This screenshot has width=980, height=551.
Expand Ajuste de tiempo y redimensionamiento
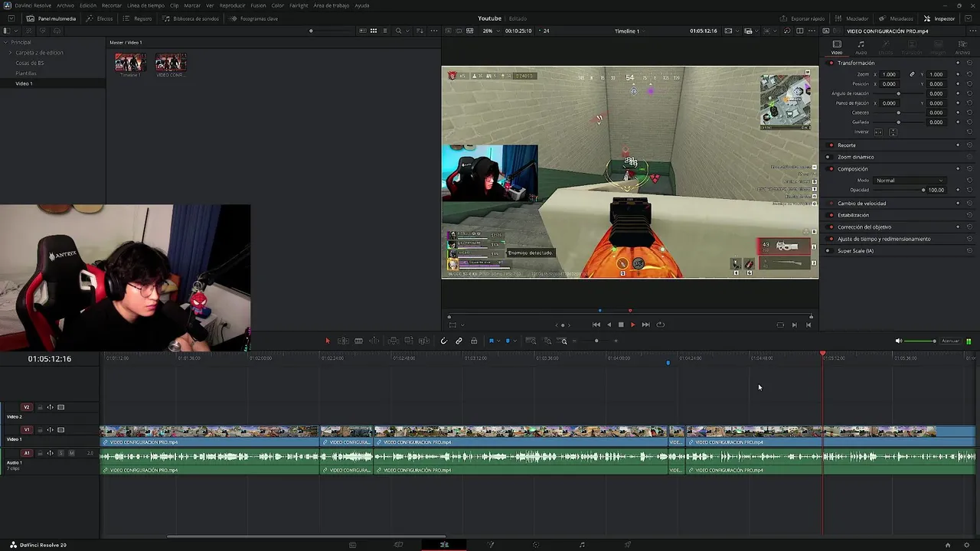[884, 239]
